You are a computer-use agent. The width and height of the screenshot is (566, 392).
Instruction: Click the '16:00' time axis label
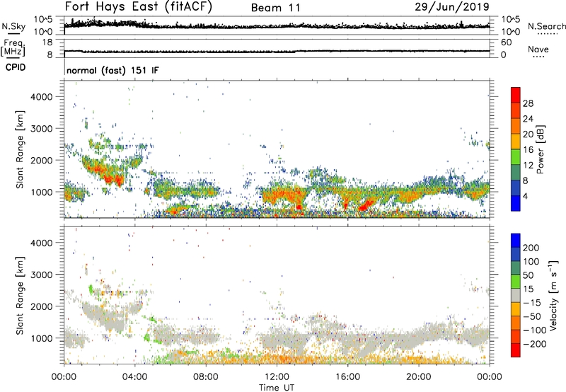point(347,377)
